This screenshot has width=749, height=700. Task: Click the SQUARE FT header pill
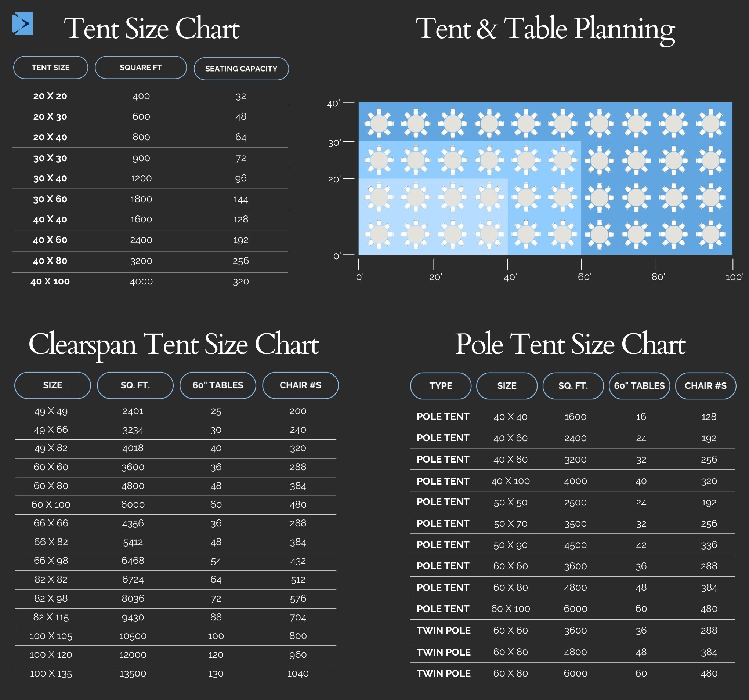pyautogui.click(x=141, y=68)
